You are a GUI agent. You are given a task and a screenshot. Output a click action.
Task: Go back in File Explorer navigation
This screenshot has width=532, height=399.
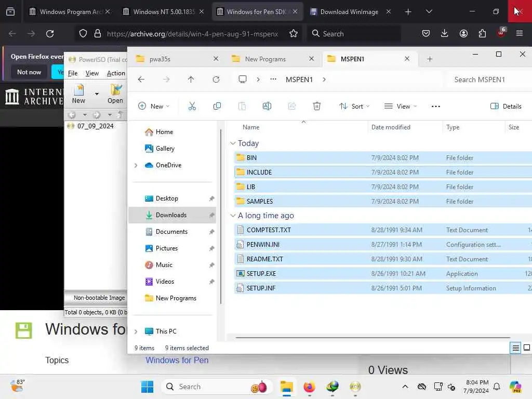[141, 79]
